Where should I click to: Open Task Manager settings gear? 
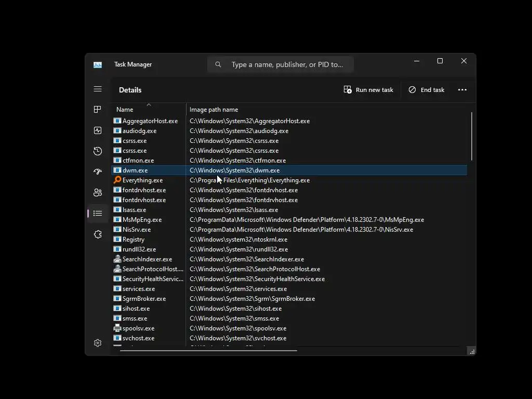coord(98,343)
